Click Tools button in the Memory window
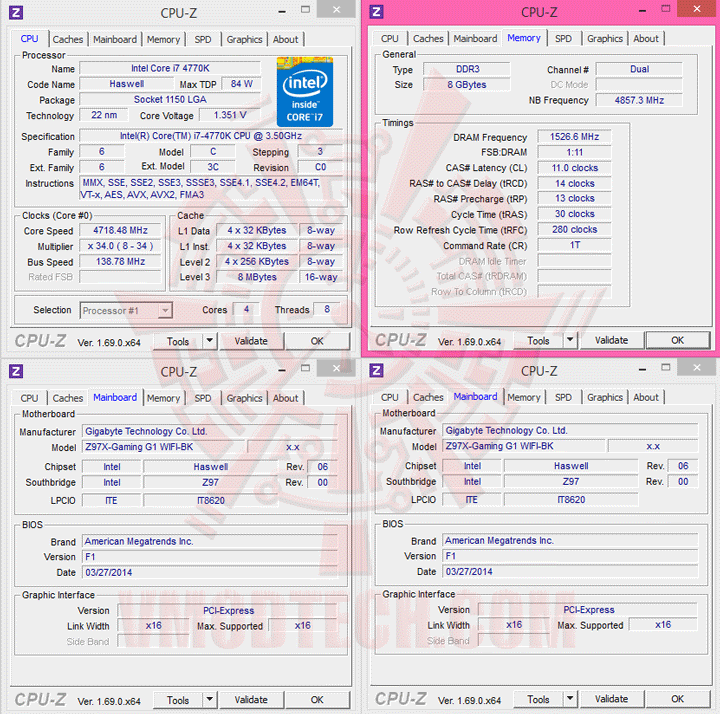This screenshot has height=714, width=720. 539,340
